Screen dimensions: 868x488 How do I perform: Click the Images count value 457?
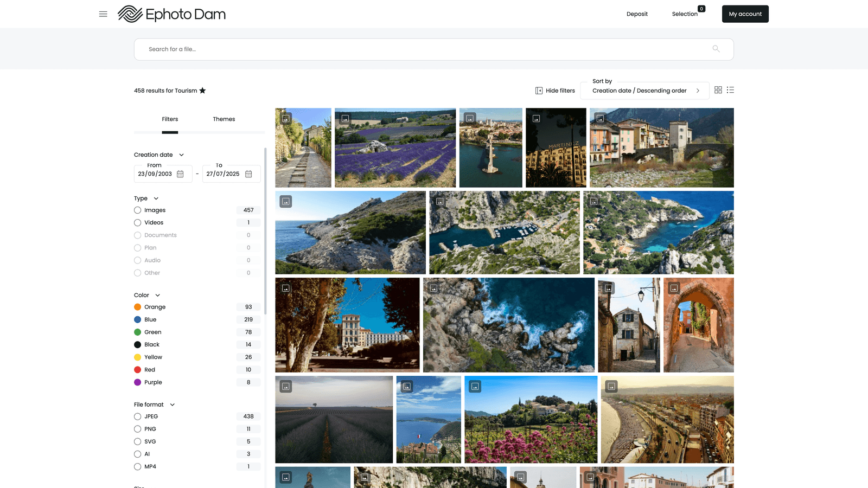(x=248, y=210)
